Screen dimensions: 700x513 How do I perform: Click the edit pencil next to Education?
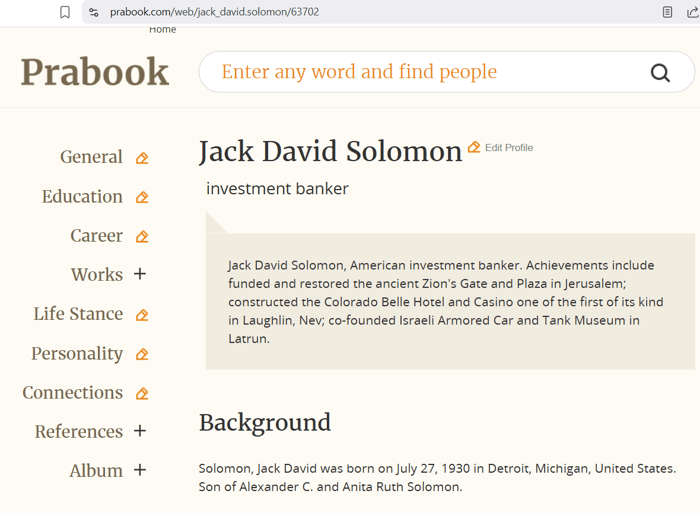point(142,197)
